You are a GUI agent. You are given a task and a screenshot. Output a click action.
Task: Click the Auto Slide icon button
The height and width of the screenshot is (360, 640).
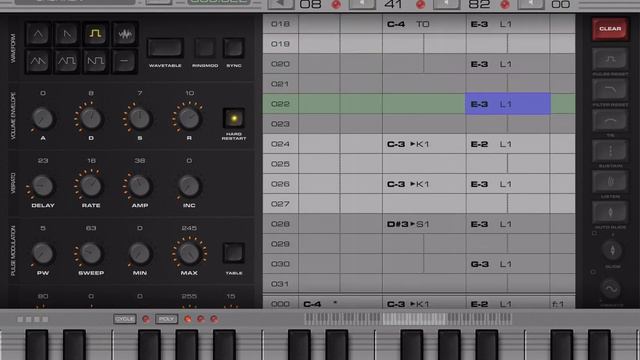[610, 212]
